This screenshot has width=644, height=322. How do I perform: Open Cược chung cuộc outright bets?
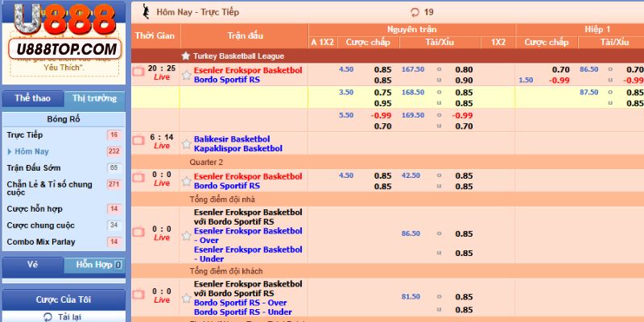tap(40, 225)
